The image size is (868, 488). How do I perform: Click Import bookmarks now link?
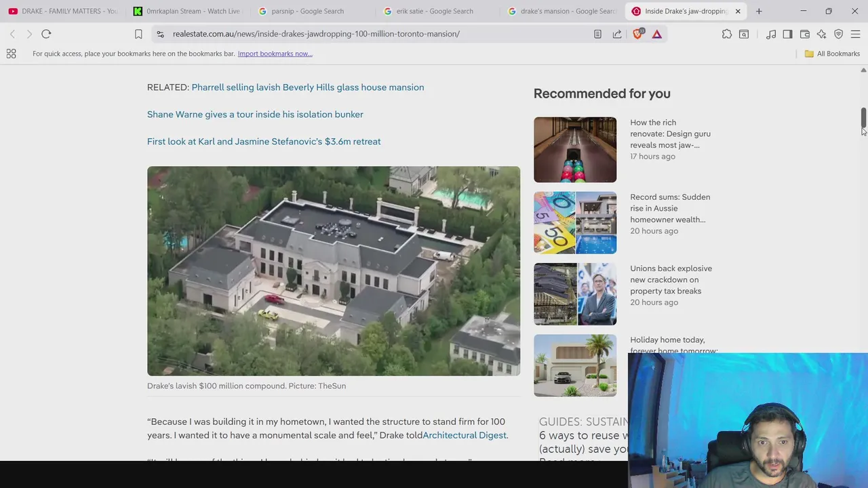tap(275, 54)
